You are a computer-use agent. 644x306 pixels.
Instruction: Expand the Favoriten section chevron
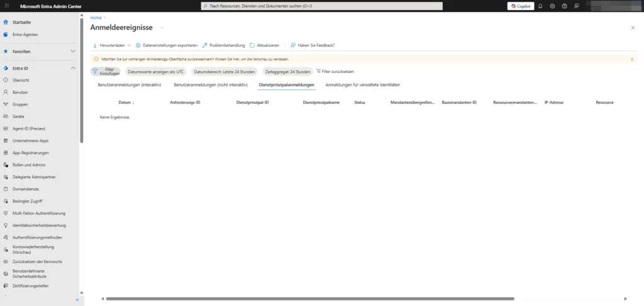point(73,51)
